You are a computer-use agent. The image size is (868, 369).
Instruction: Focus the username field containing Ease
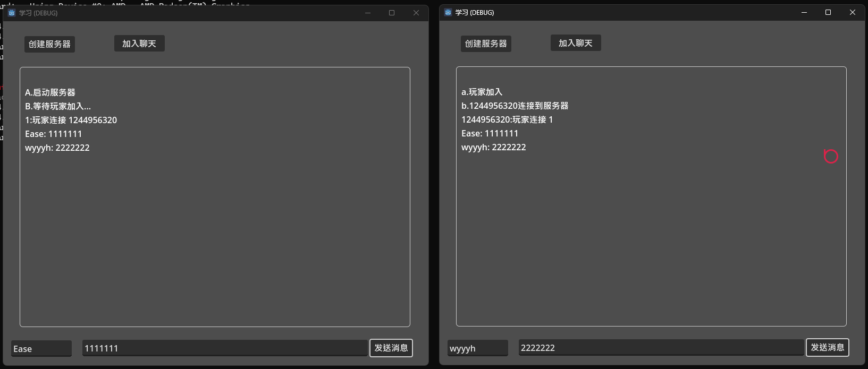41,349
